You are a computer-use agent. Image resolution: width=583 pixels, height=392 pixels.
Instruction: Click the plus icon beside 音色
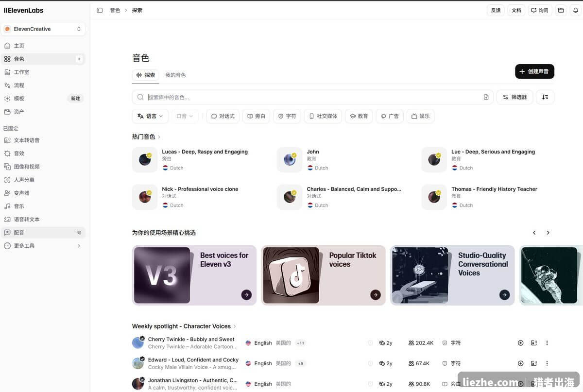[x=79, y=59]
